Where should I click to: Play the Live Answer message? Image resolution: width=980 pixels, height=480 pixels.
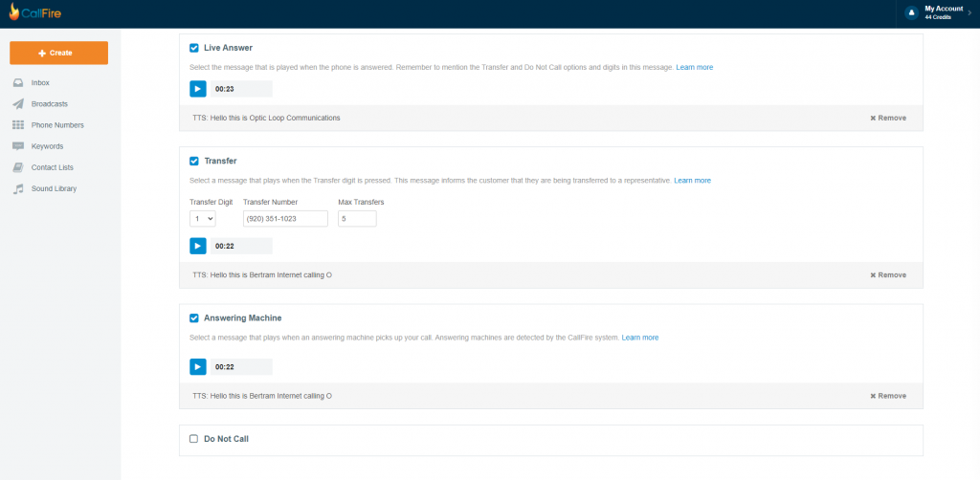[x=197, y=89]
